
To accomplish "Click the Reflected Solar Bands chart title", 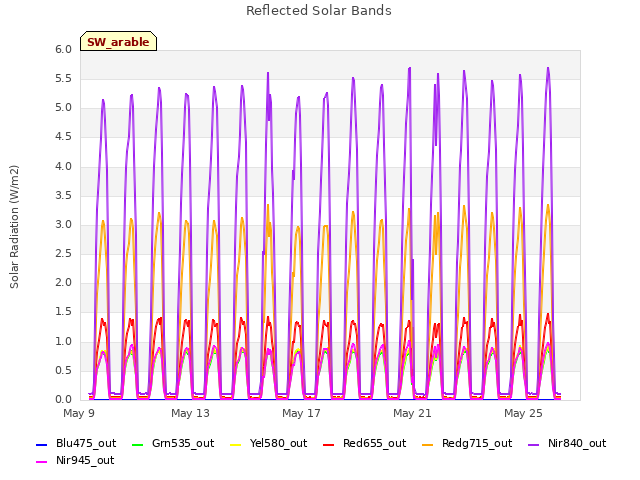I will pyautogui.click(x=319, y=11).
